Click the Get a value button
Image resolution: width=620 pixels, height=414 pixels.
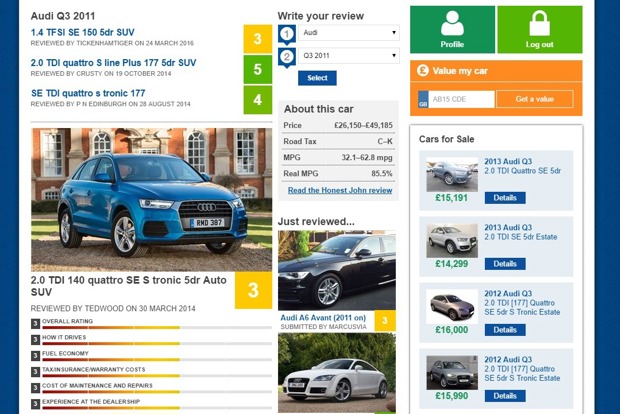[535, 99]
